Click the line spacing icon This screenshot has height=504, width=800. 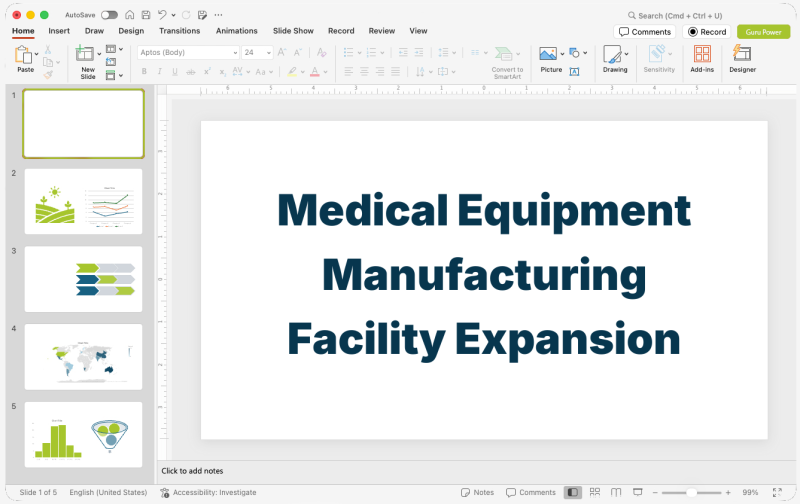[x=443, y=52]
